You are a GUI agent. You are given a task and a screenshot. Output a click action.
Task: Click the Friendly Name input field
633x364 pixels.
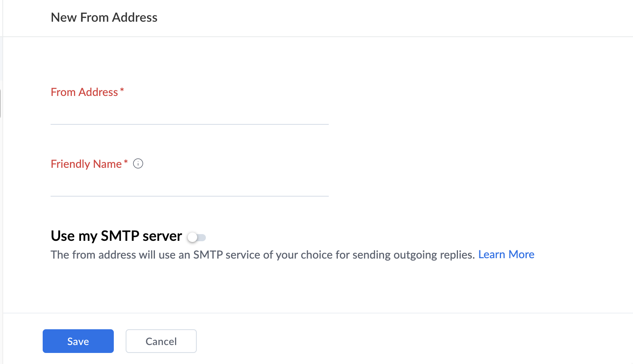(190, 186)
